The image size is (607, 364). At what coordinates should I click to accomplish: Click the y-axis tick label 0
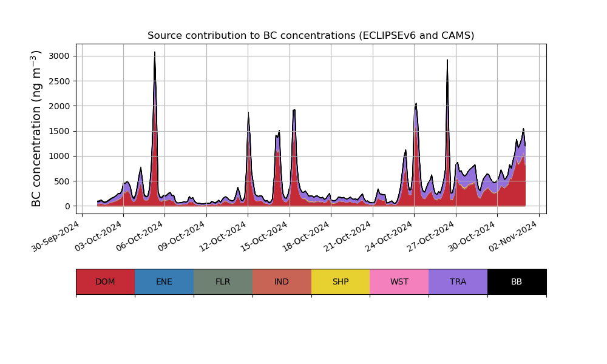68,206
